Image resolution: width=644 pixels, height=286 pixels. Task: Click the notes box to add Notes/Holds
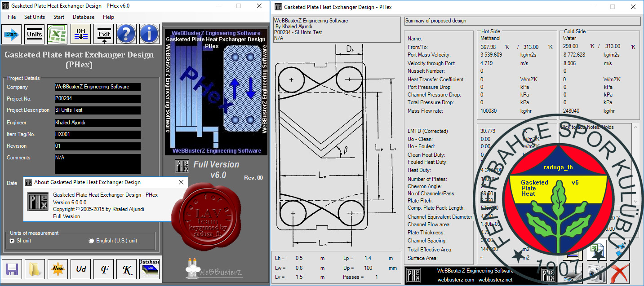point(595,164)
